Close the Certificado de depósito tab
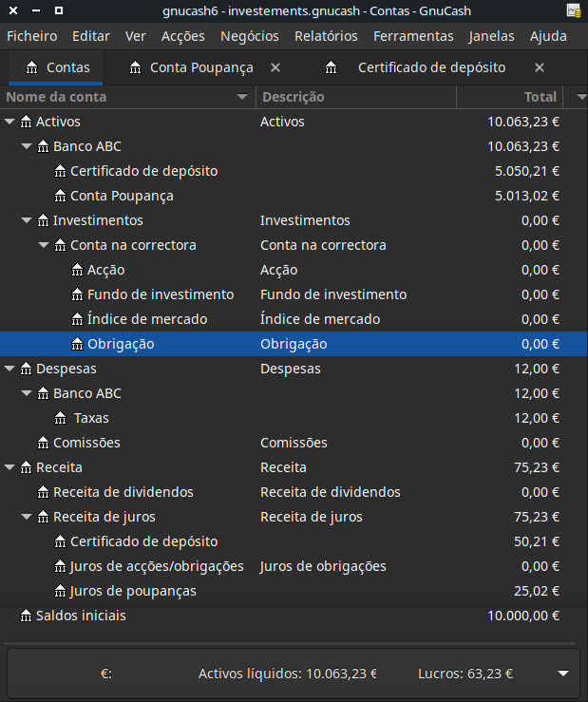Image resolution: width=588 pixels, height=702 pixels. tap(540, 67)
